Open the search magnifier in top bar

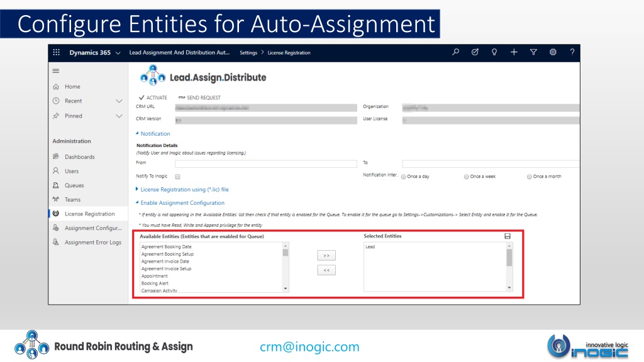(455, 52)
